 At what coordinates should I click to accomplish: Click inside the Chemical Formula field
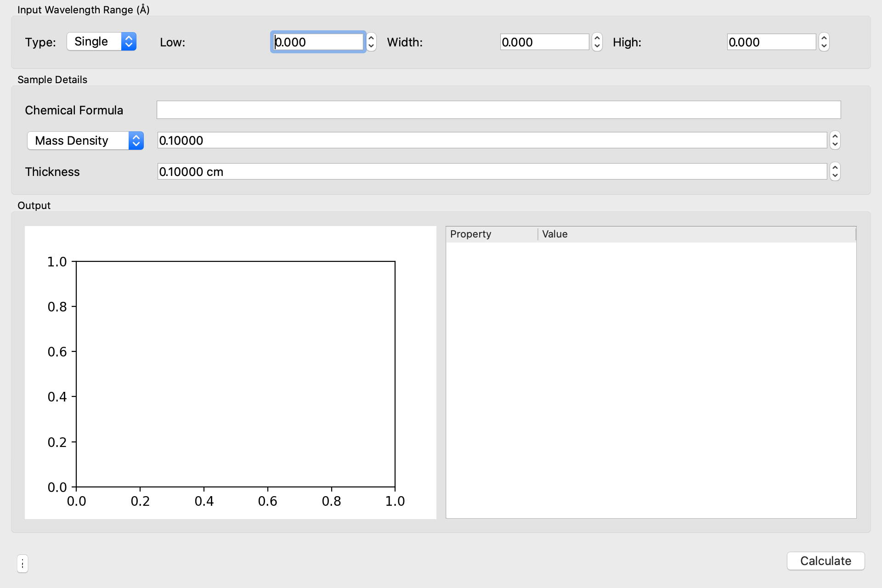pyautogui.click(x=498, y=110)
